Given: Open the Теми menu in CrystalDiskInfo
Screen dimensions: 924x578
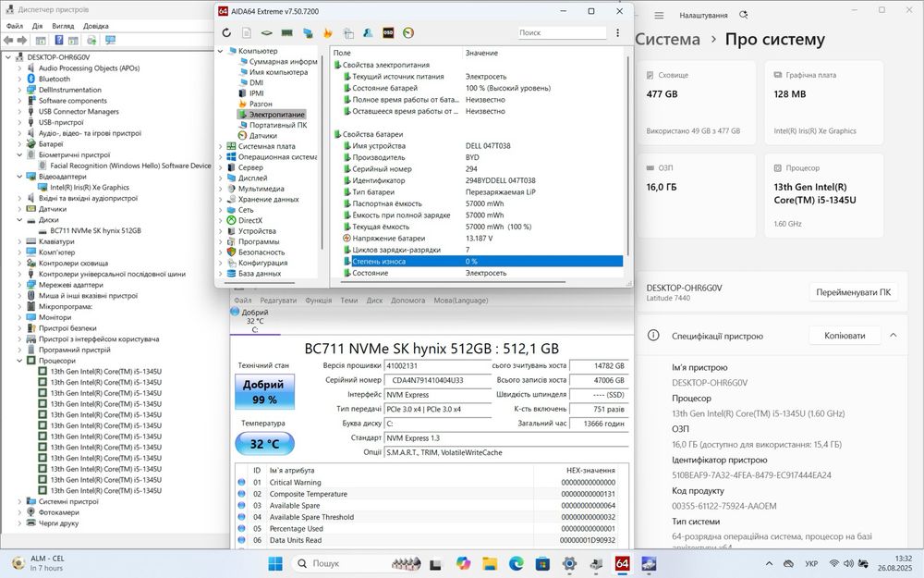Looking at the screenshot, I should click(349, 301).
